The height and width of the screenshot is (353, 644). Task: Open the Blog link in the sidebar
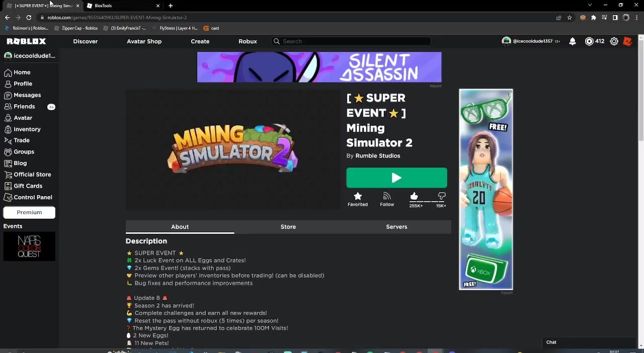[16, 163]
